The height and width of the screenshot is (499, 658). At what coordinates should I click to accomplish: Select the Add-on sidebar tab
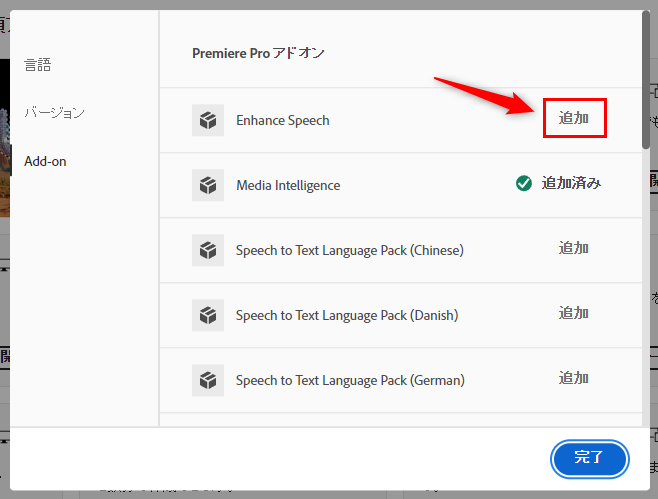(45, 161)
